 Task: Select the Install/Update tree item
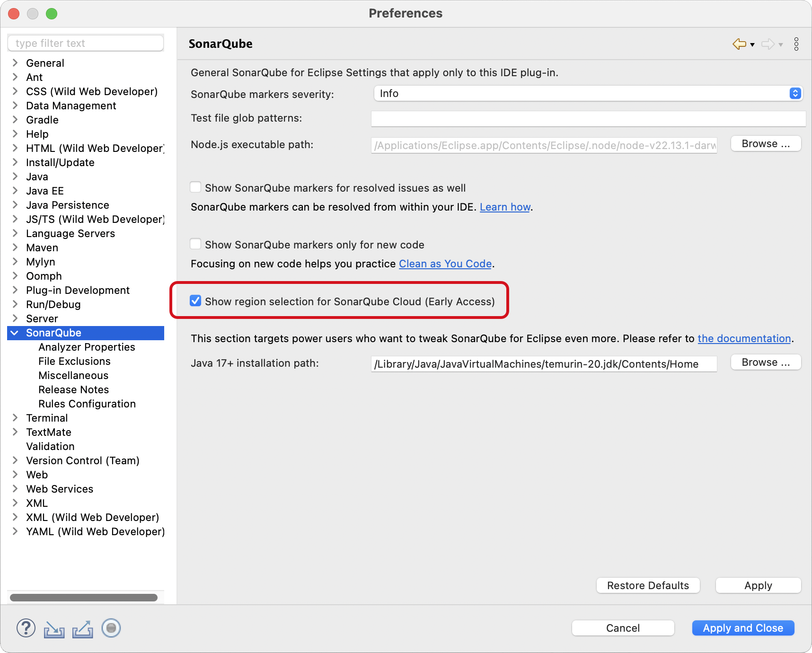click(60, 162)
